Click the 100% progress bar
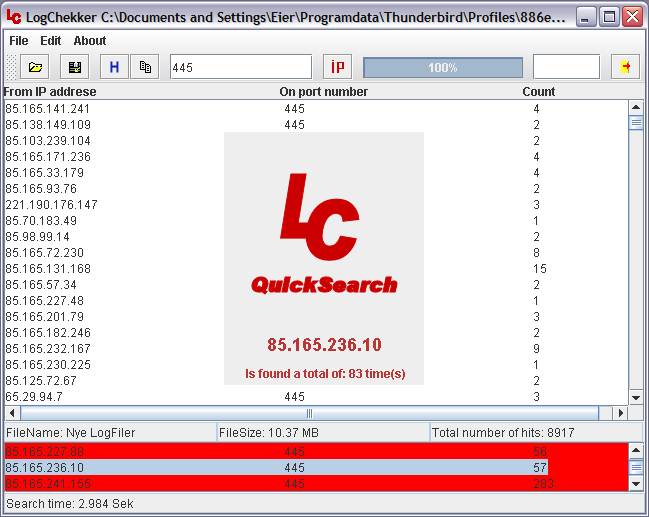This screenshot has height=517, width=649. tap(443, 67)
